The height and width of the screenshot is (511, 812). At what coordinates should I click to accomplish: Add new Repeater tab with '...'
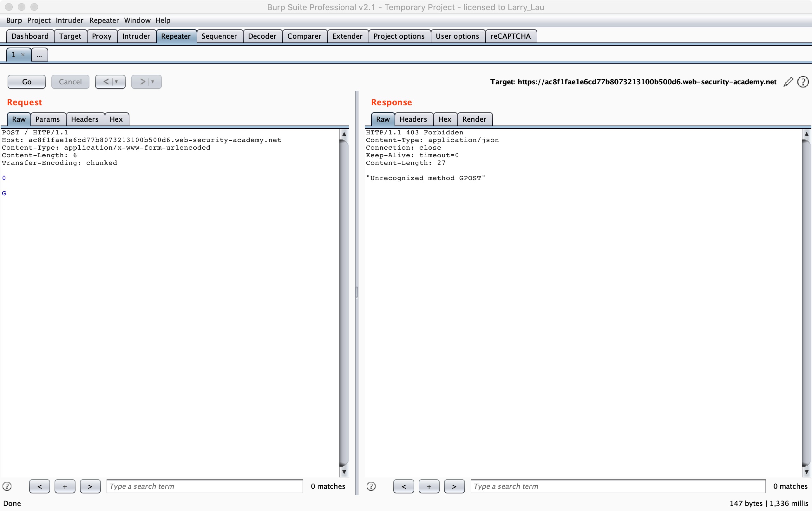[x=39, y=55]
